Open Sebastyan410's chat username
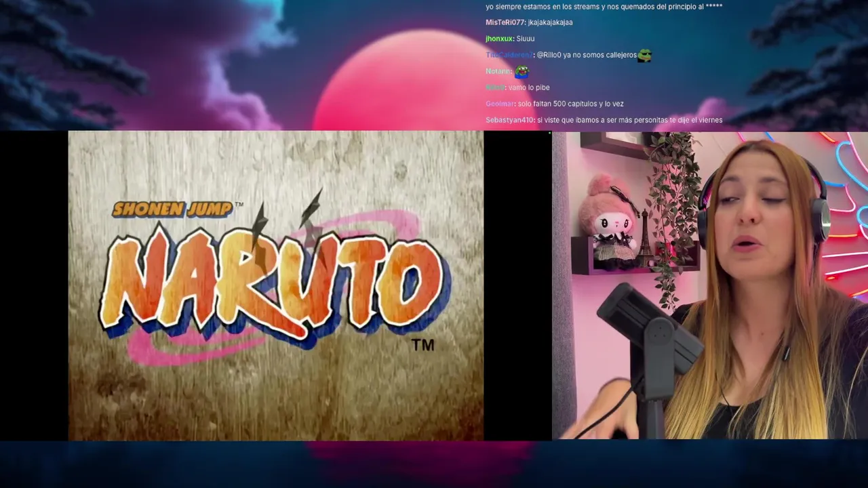 [509, 120]
